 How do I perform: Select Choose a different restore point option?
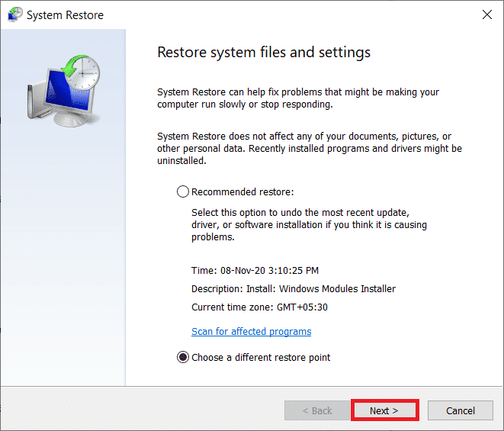182,357
